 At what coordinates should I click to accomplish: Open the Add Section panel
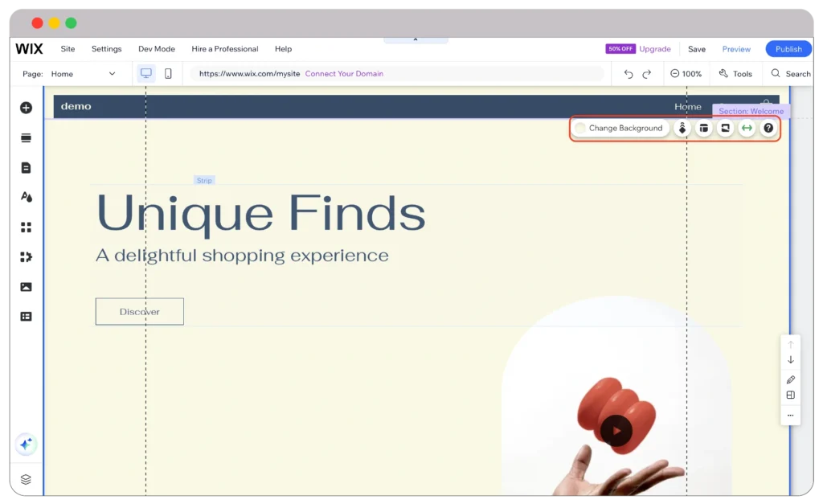pos(26,137)
